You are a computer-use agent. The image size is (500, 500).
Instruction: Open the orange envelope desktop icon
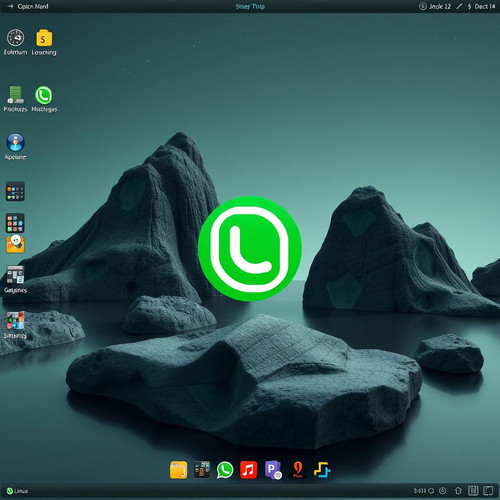pos(15,244)
